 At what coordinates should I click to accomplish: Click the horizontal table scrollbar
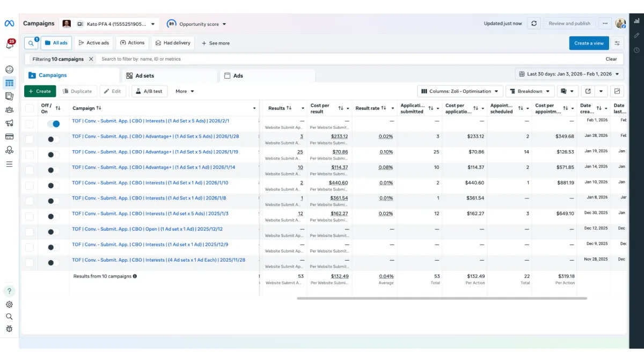[441, 298]
